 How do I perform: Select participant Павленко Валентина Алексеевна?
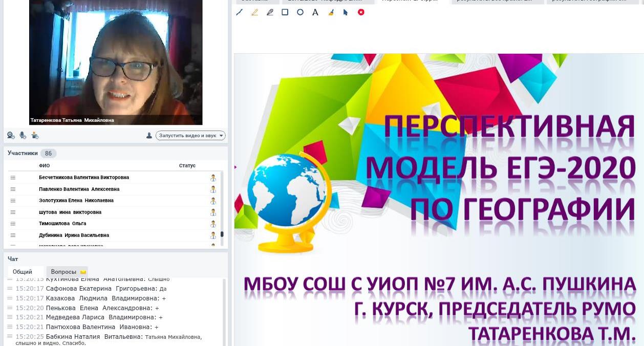coord(79,189)
